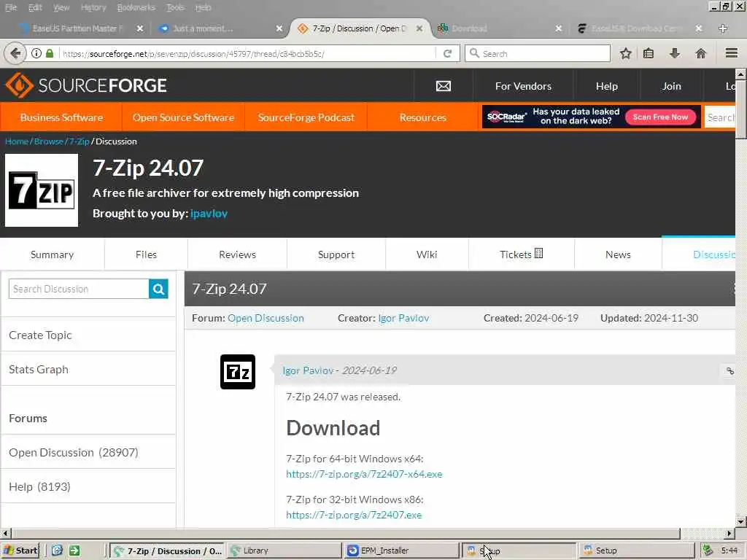This screenshot has height=560, width=747.
Task: Open downloads arrow icon
Action: coord(675,53)
